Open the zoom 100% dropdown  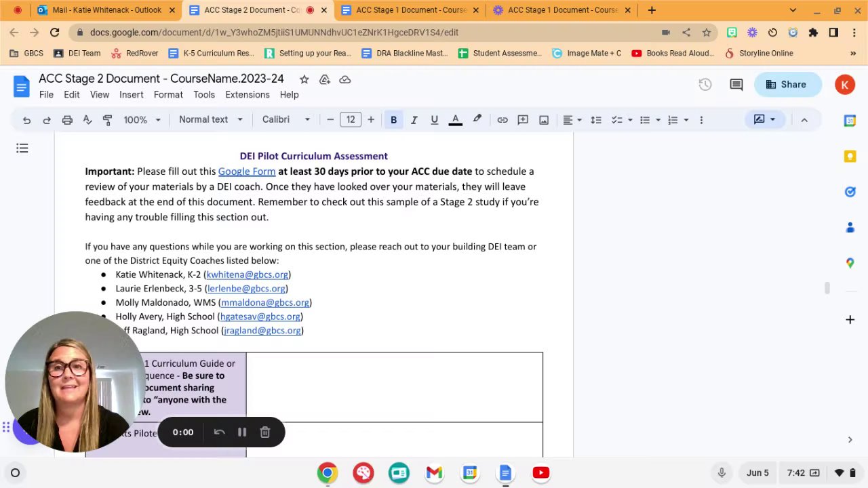click(x=142, y=120)
